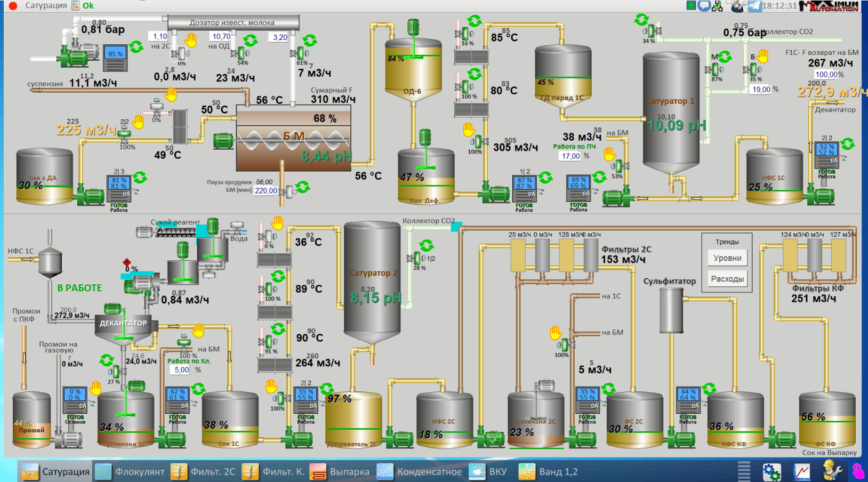This screenshot has height=482, width=868.
Task: Switch to the Флокулянт tab
Action: tap(130, 471)
